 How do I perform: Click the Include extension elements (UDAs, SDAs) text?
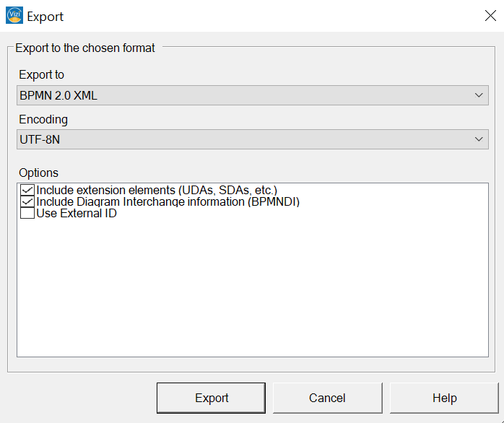click(x=157, y=190)
